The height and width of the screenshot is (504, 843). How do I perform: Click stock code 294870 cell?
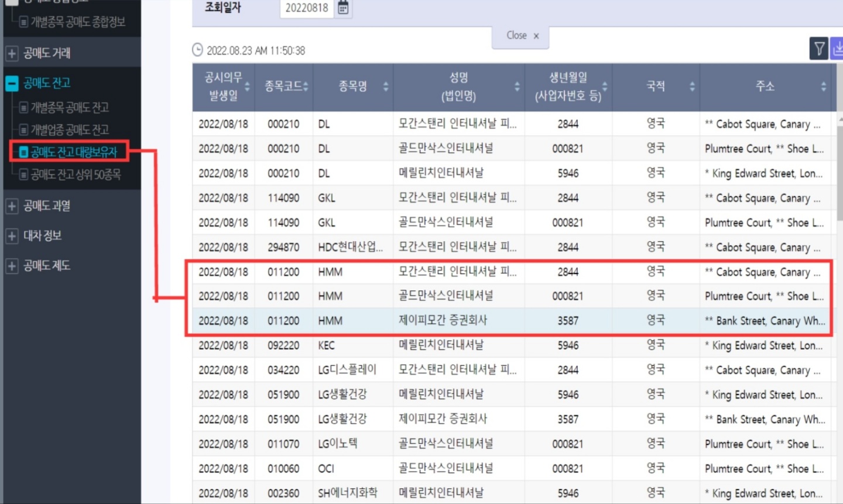(x=283, y=247)
